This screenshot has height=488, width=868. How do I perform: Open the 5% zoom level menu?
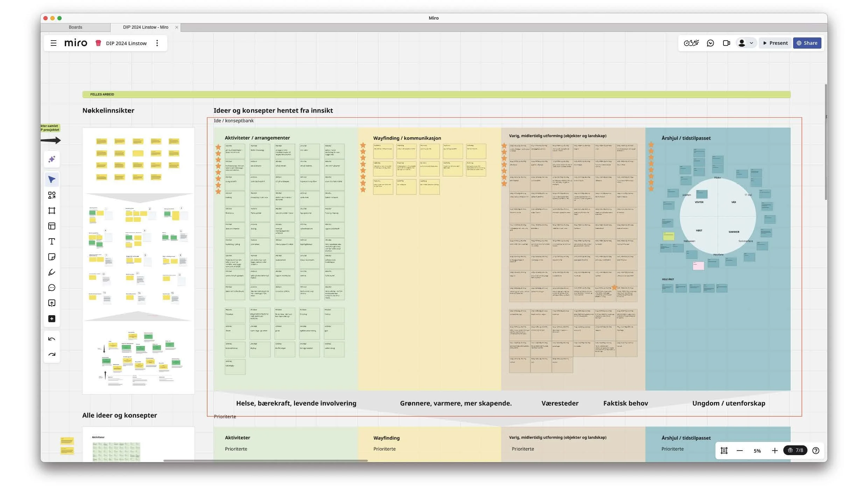click(757, 451)
